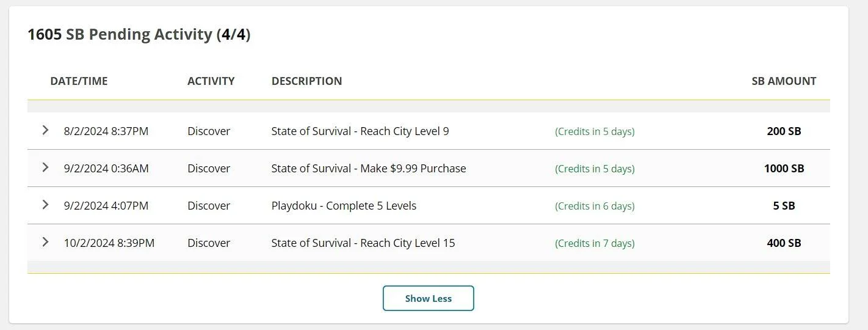Click Credits in 6 days status text
The height and width of the screenshot is (330, 868).
click(x=595, y=206)
